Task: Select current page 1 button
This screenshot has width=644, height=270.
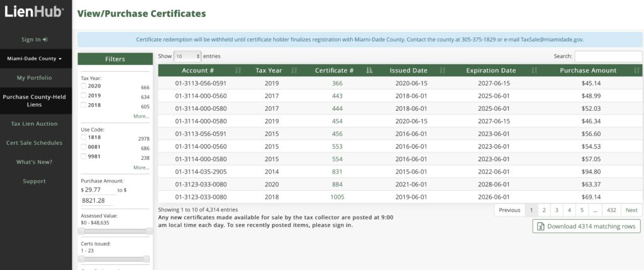Action: [x=531, y=210]
